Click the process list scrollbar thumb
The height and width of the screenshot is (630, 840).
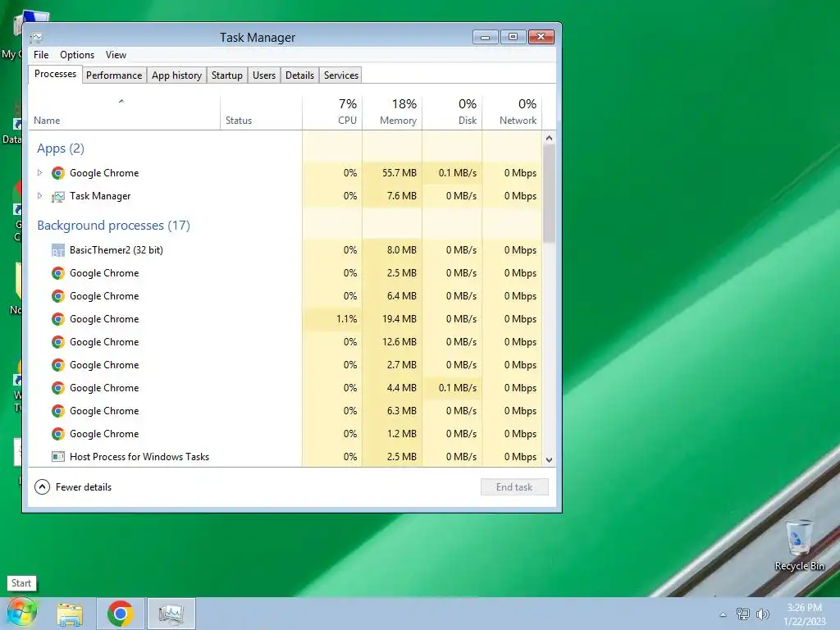(549, 193)
